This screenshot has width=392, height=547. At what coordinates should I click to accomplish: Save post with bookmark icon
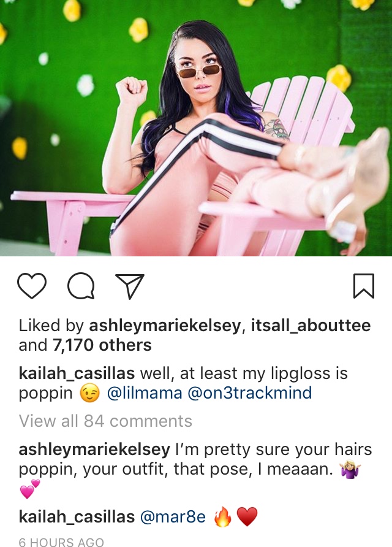point(364,286)
